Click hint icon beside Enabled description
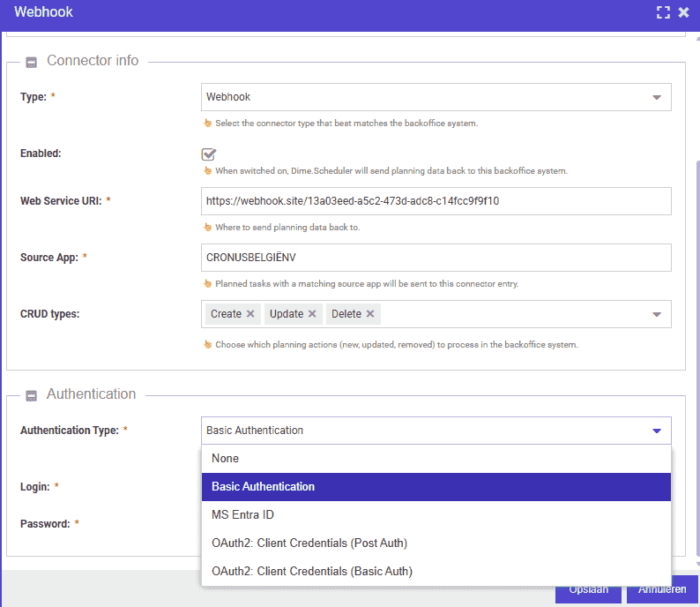This screenshot has height=607, width=700. (207, 170)
